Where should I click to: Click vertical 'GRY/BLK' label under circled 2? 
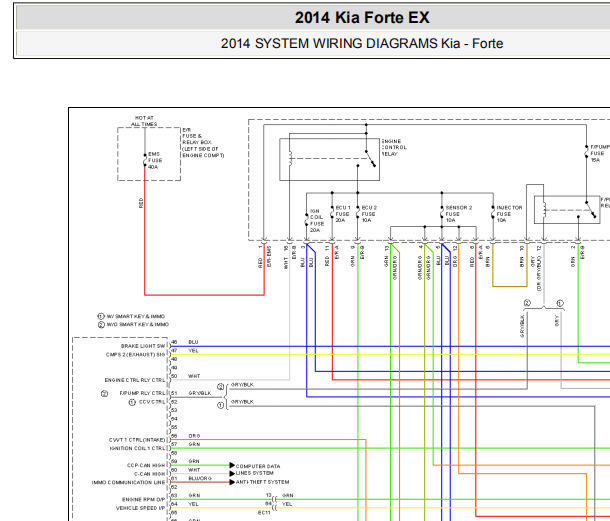pyautogui.click(x=522, y=326)
